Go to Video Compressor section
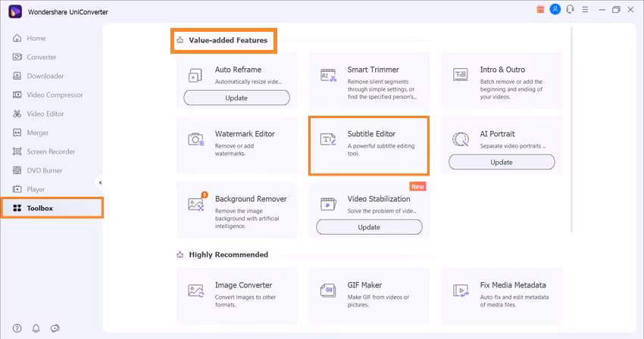The height and width of the screenshot is (339, 644). 55,95
